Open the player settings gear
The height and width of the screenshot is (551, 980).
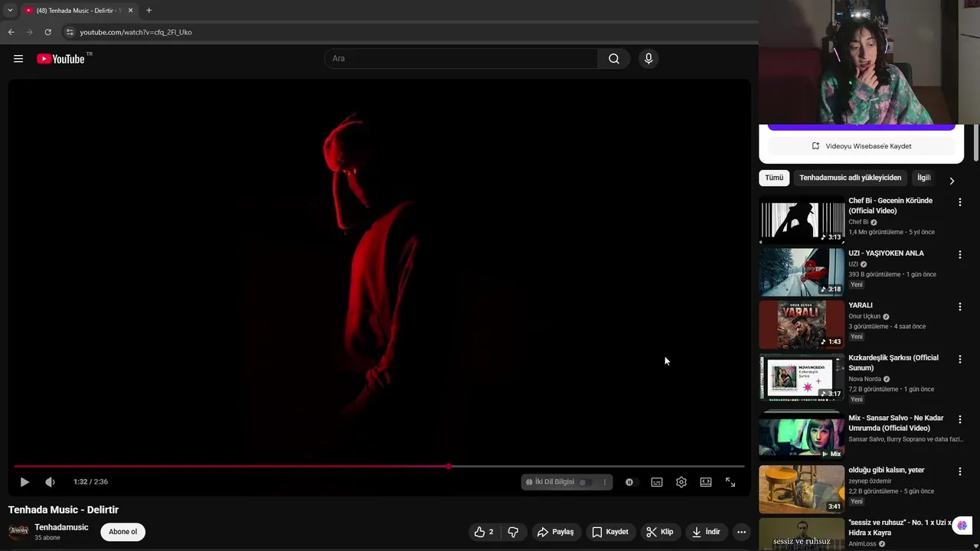(681, 482)
